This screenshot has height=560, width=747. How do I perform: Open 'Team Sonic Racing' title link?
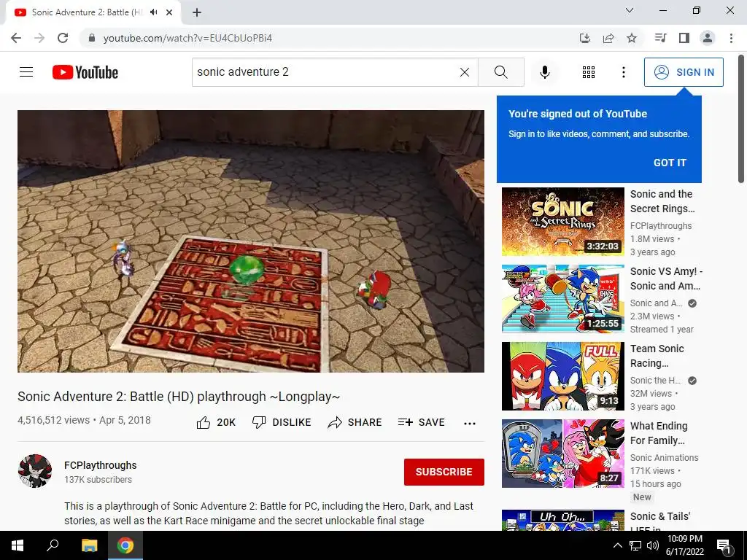pos(657,356)
